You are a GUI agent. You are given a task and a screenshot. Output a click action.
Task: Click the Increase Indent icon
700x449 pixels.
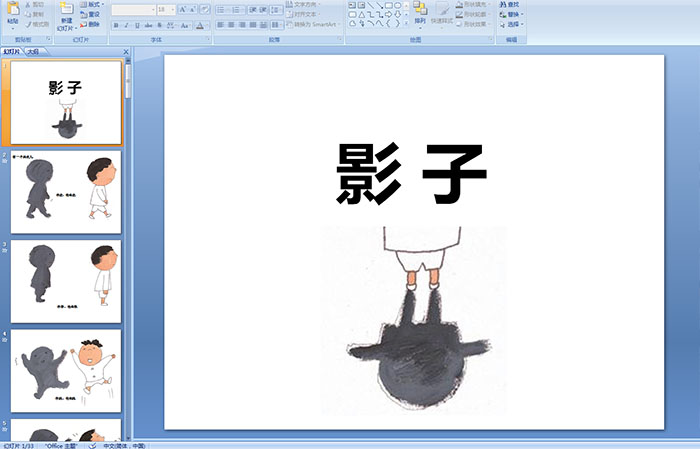[x=263, y=9]
